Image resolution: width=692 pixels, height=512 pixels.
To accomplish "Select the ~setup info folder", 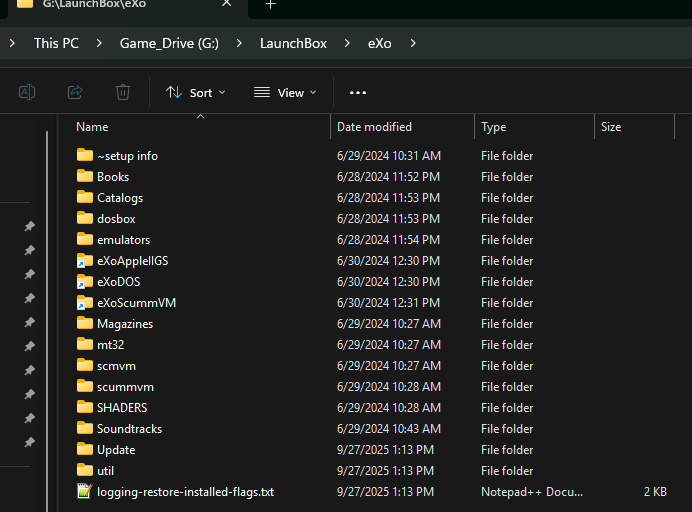I will click(127, 156).
